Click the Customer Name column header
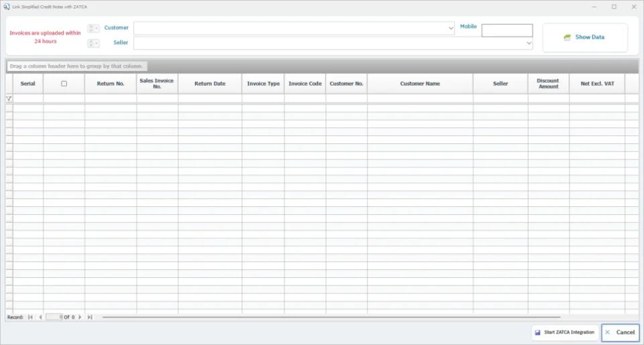The image size is (644, 345). coord(420,84)
